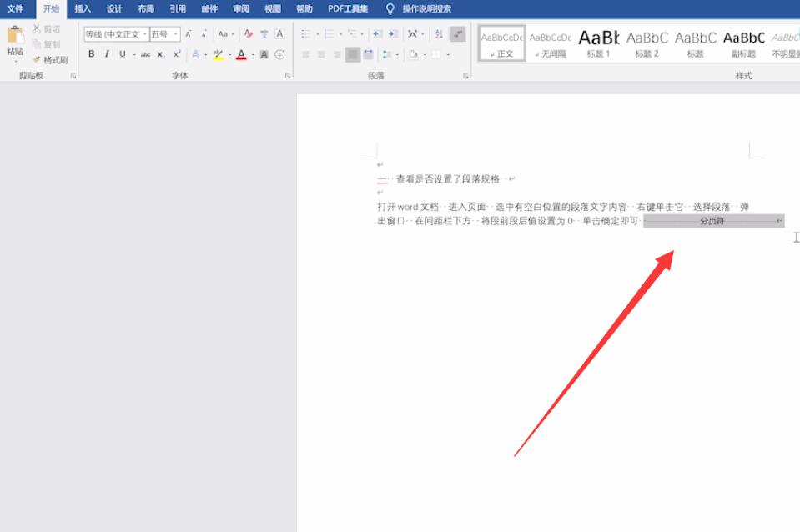Toggle show/hide paragraph marks

tap(458, 34)
